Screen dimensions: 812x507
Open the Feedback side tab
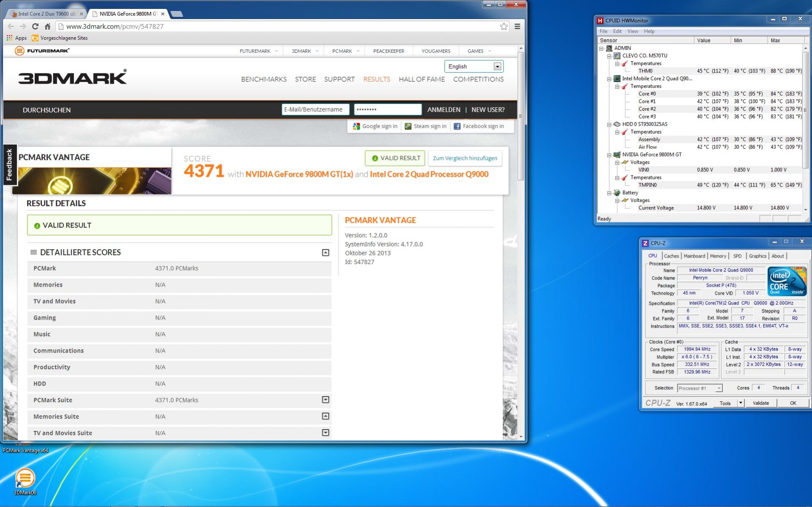point(9,165)
